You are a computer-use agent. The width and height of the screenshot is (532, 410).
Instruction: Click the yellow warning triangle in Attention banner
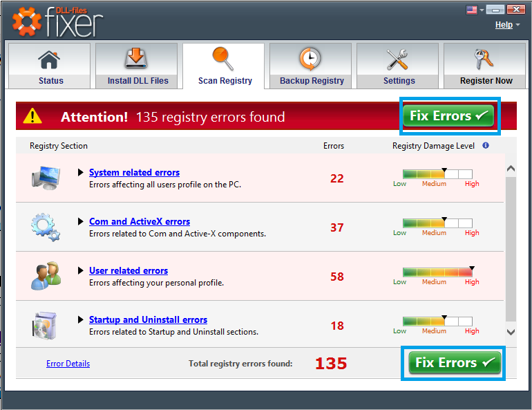pos(32,115)
